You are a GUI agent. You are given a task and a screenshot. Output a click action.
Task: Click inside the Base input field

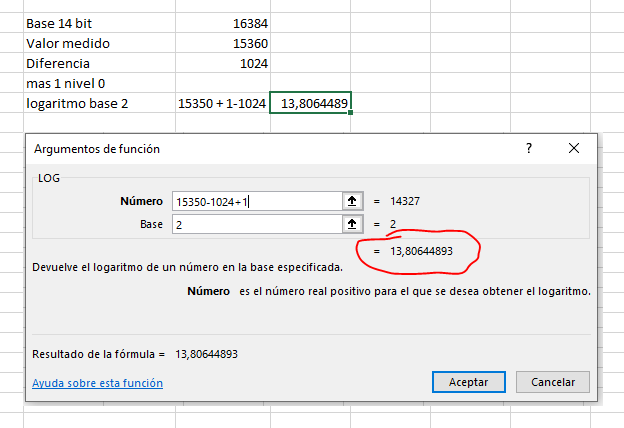coord(255,224)
